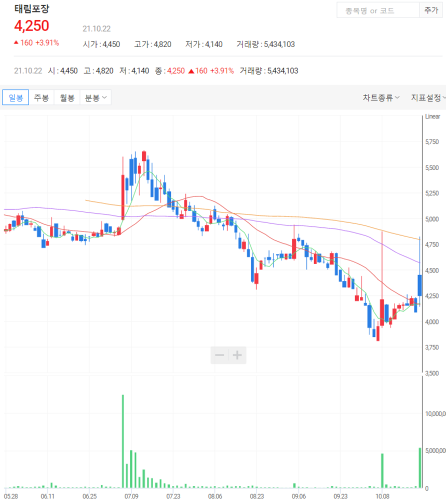Click the 05.28 date label on axis
This screenshot has height=504, width=446.
tap(11, 496)
